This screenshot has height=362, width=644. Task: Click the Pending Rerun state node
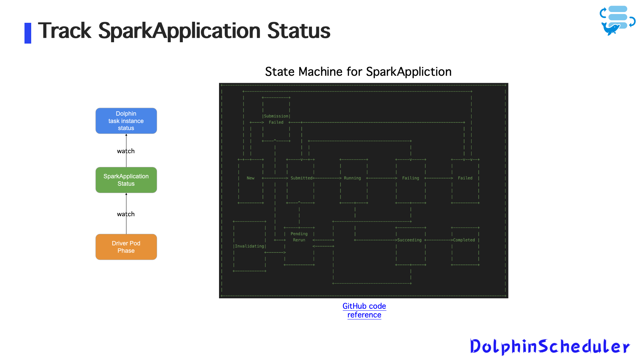pos(299,237)
